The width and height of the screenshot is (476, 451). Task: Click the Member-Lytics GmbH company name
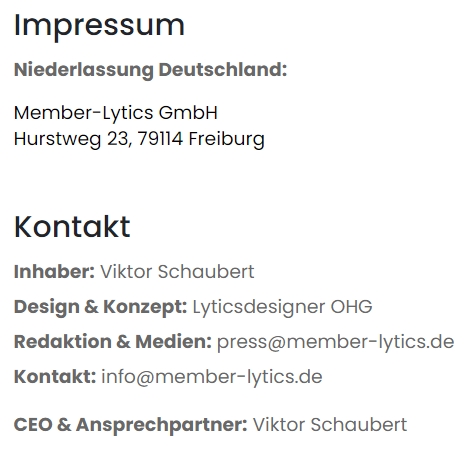(x=116, y=113)
